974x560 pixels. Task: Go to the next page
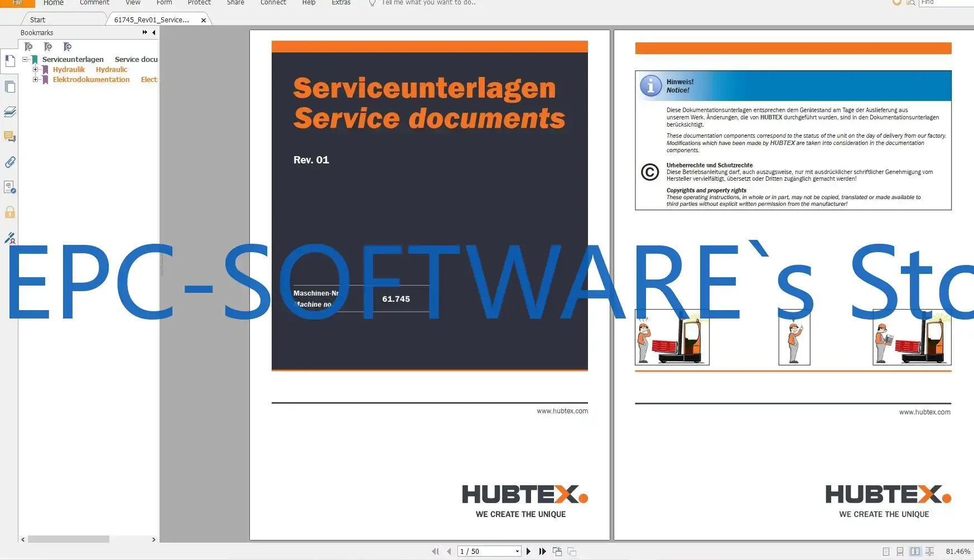[x=528, y=552]
